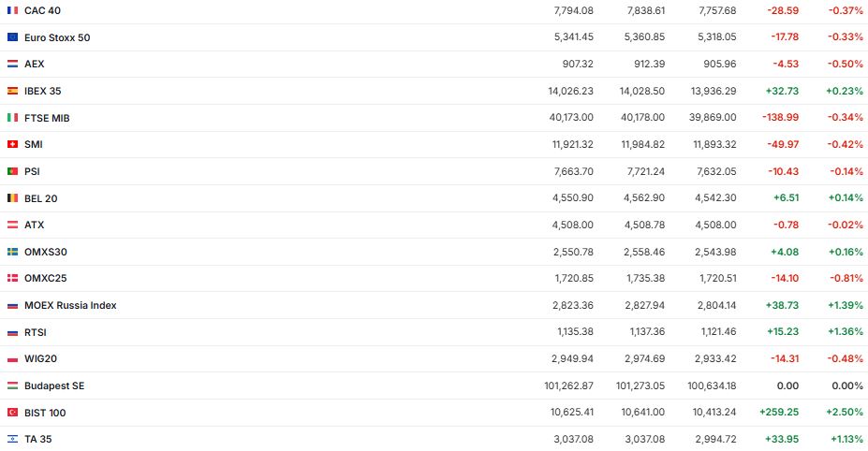Click the EU flag icon beside Euro Stoxx 50
The height and width of the screenshot is (451, 868).
pos(12,37)
